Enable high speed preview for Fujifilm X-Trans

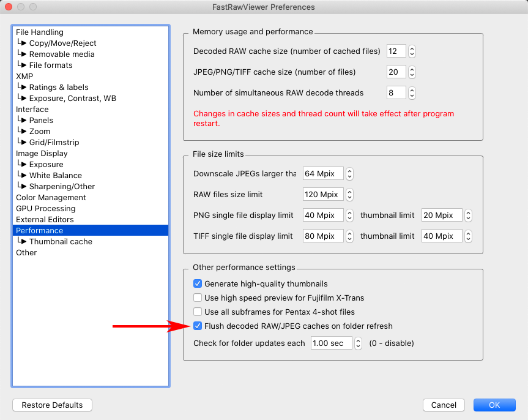(x=198, y=298)
